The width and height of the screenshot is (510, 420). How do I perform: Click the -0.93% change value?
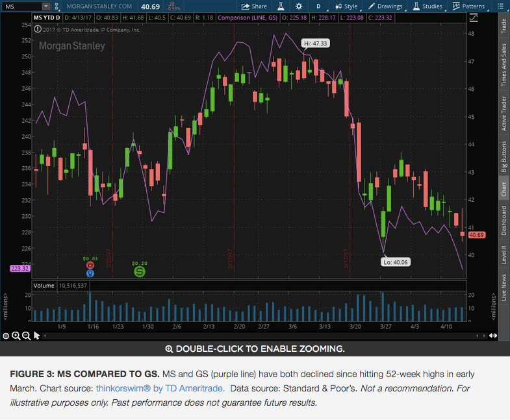pyautogui.click(x=174, y=8)
